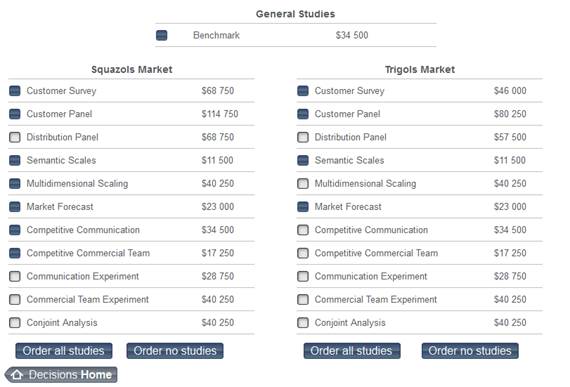Check Trigols Conjoint Analysis checkbox
This screenshot has height=387, width=570.
point(303,323)
